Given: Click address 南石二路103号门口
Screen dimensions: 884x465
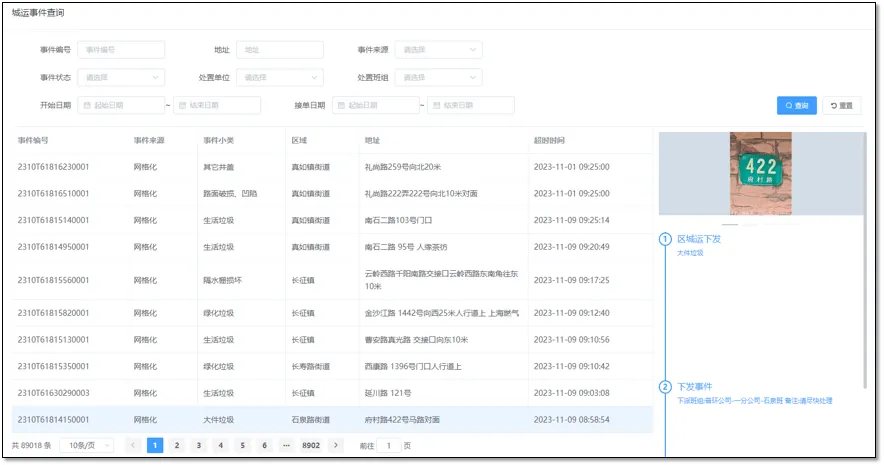Looking at the screenshot, I should tap(399, 220).
